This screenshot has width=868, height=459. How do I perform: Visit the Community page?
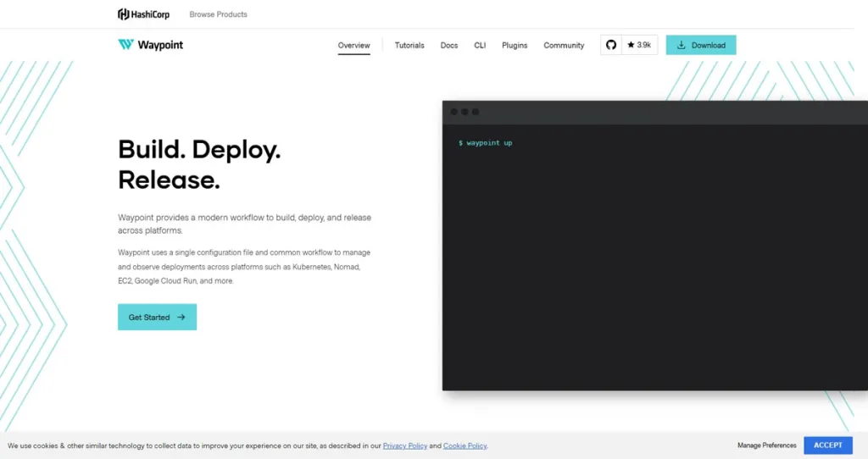(x=564, y=46)
